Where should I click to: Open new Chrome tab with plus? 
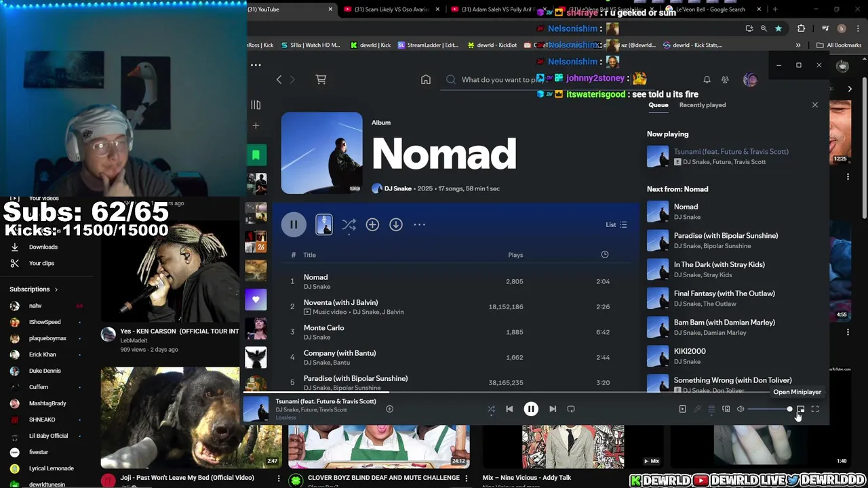point(775,9)
